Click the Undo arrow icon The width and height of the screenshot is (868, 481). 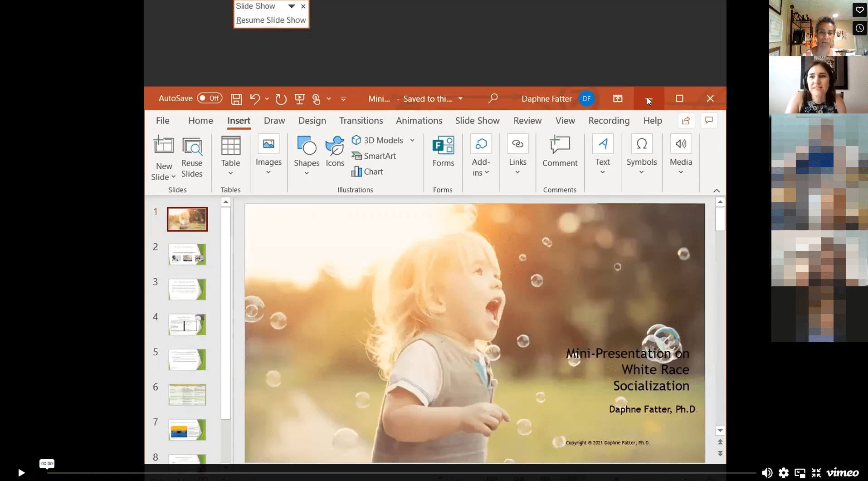255,99
